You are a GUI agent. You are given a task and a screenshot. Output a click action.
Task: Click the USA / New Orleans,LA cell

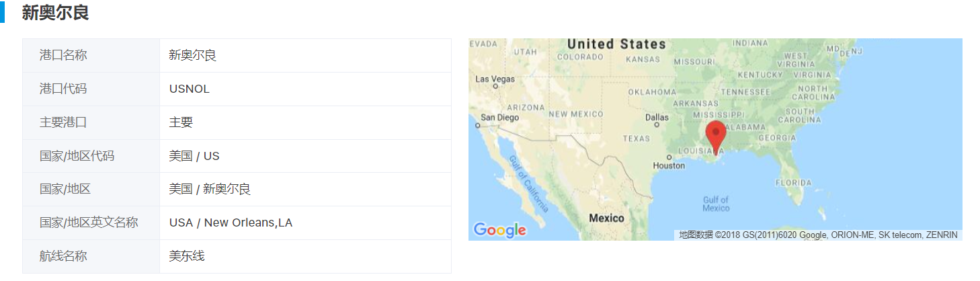click(x=231, y=223)
